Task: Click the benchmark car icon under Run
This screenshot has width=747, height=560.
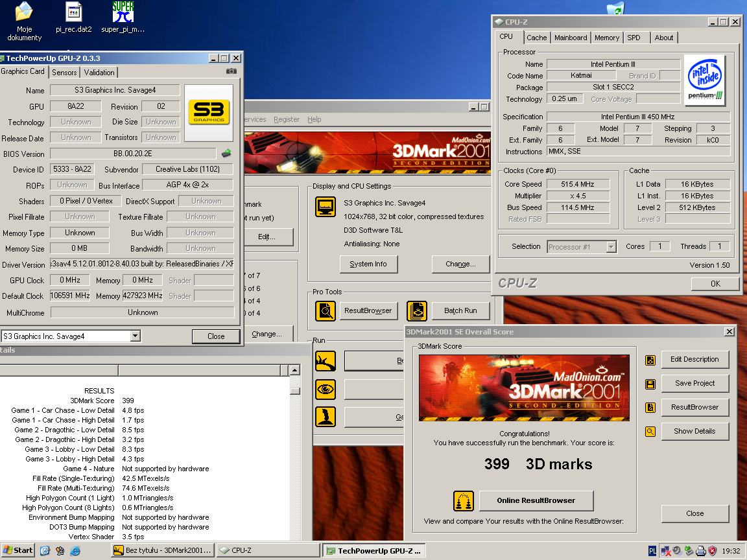Action: click(326, 361)
